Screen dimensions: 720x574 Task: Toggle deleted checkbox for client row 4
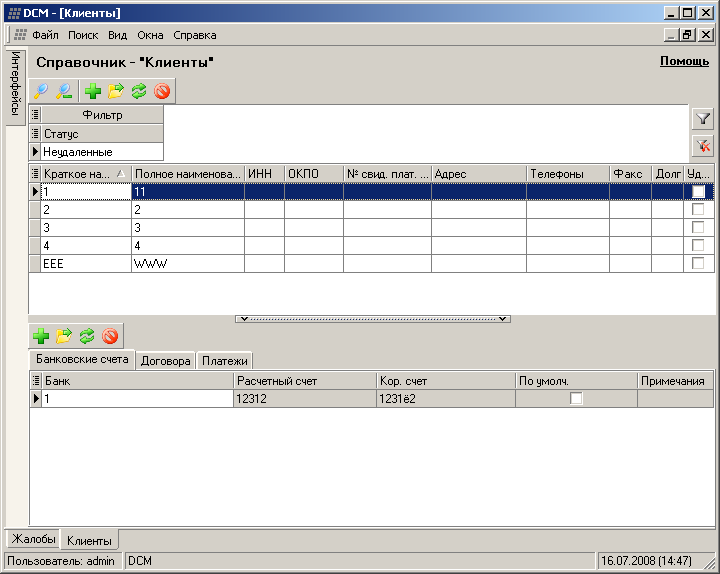coord(698,245)
